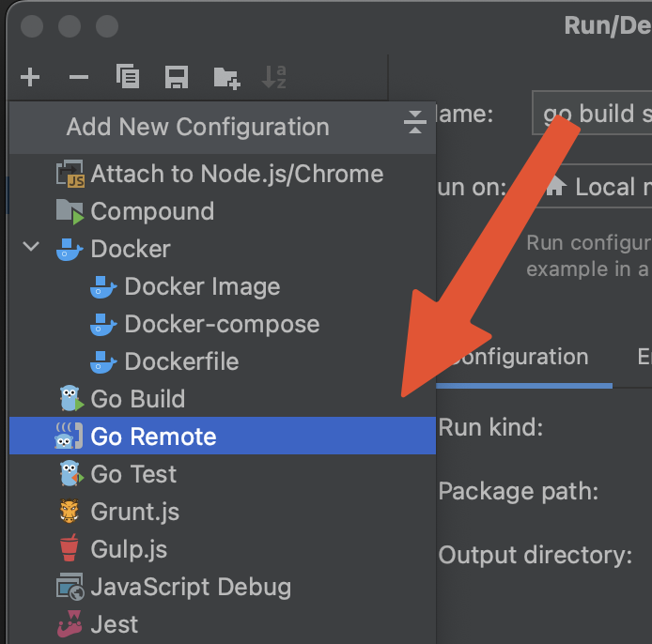
Task: Click the Attach to Node.js/Chrome icon
Action: coord(70,174)
